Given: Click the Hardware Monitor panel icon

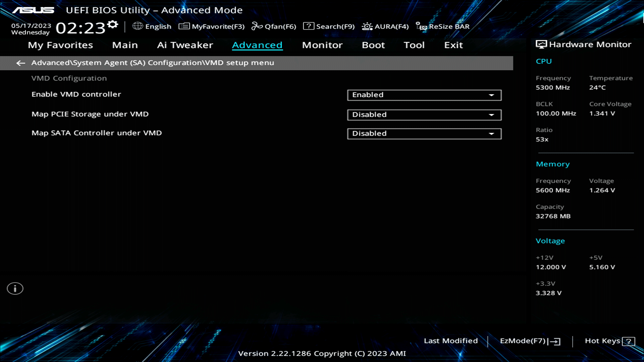Looking at the screenshot, I should click(x=541, y=44).
